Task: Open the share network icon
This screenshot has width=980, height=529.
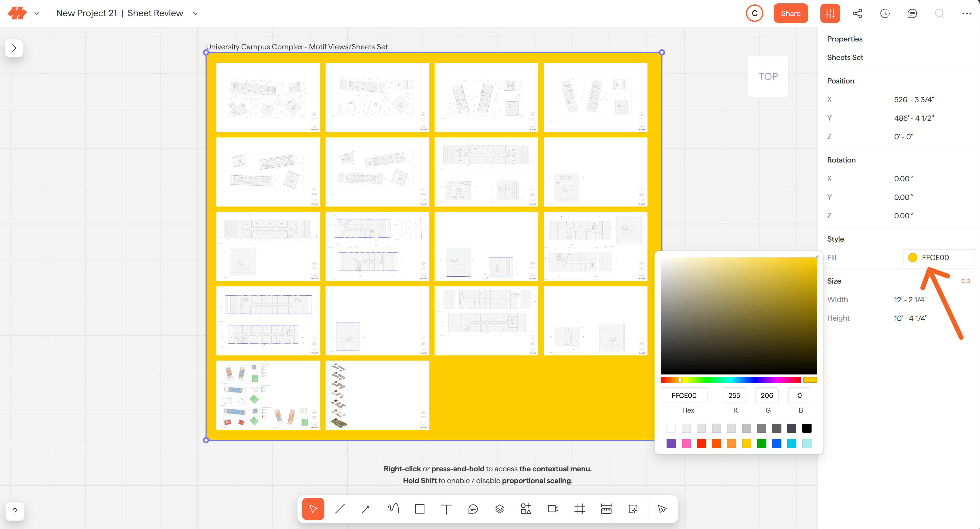Action: [857, 13]
